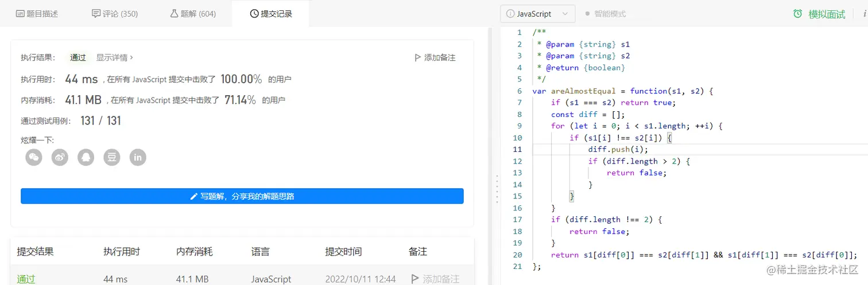The image size is (868, 285).
Task: Select the 提交记录 tab
Action: pos(271,14)
